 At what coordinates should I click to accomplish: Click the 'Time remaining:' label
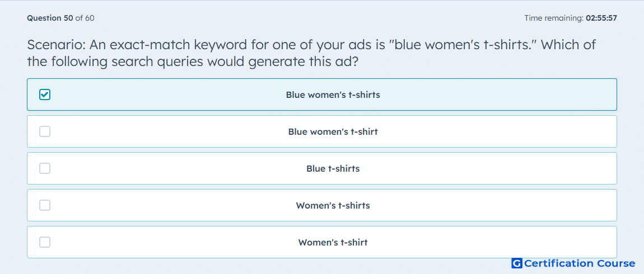pyautogui.click(x=554, y=18)
